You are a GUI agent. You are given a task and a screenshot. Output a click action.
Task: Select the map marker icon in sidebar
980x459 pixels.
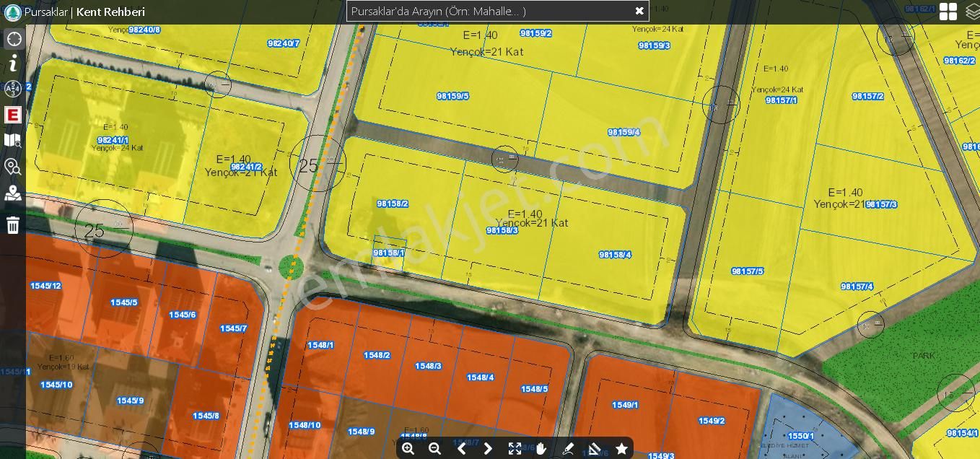13,193
